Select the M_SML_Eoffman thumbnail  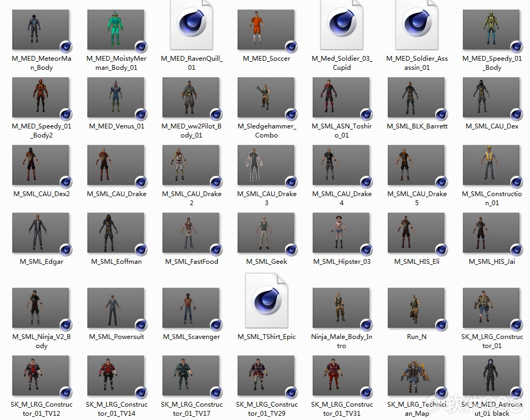coord(116,233)
